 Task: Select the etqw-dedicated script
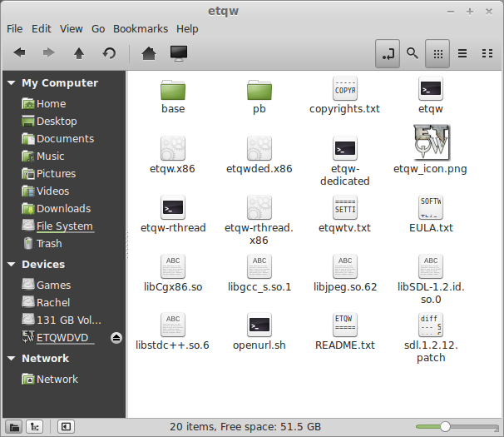pos(345,161)
